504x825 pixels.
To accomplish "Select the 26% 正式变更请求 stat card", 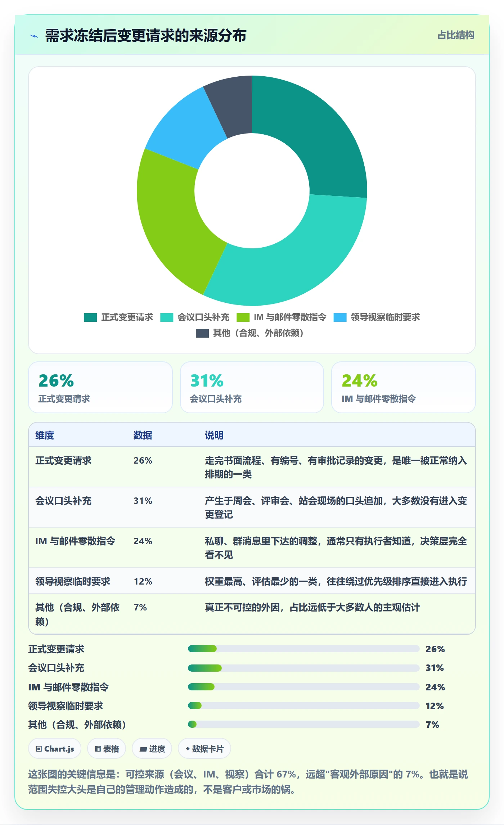I will 100,387.
